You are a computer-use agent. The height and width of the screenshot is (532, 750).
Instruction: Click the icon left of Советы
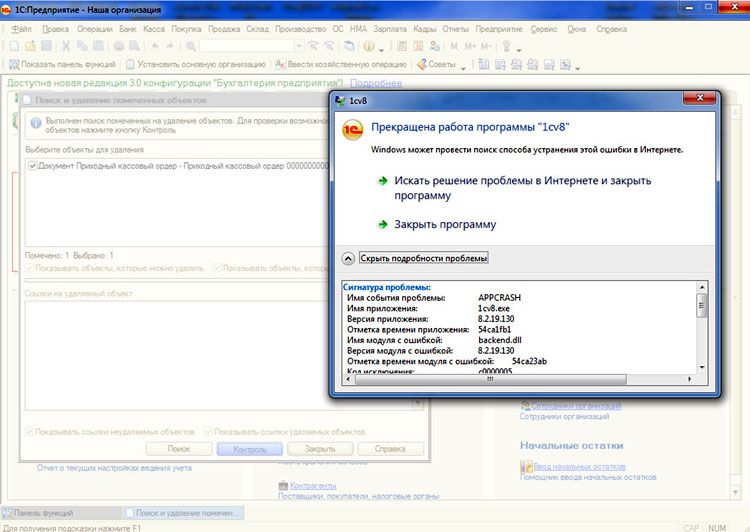(421, 64)
